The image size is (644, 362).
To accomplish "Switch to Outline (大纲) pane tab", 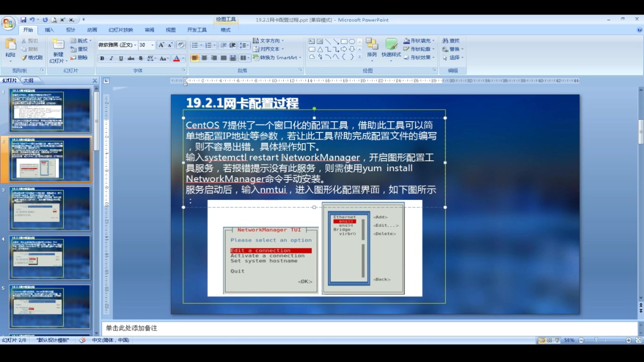I will [x=28, y=81].
